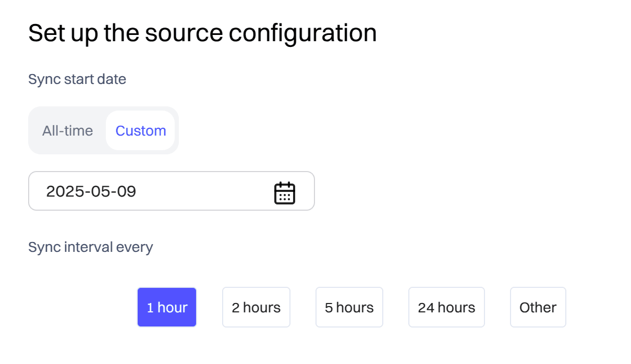Choose Other for a custom interval
This screenshot has height=364, width=631.
538,307
